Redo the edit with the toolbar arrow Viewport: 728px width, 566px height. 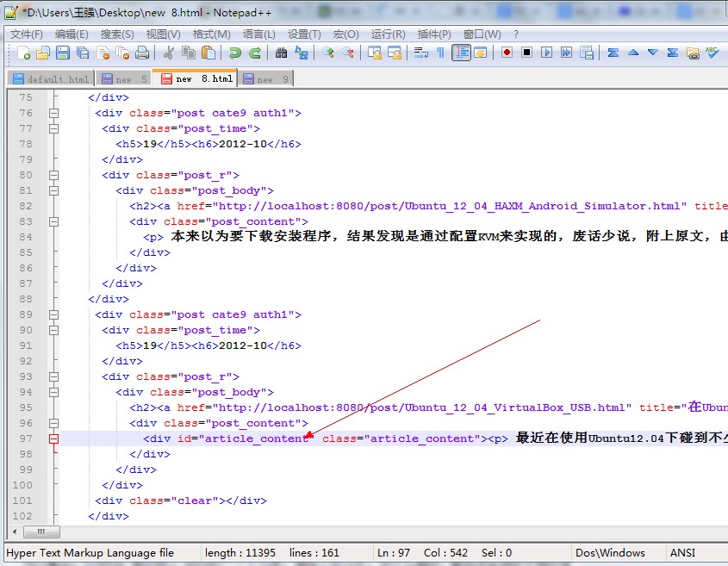(x=255, y=53)
